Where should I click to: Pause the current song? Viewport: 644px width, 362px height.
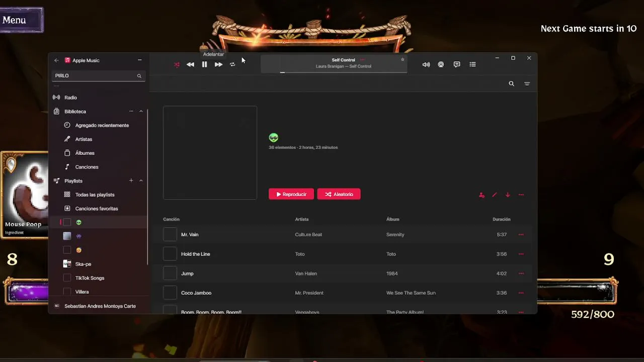(x=204, y=65)
